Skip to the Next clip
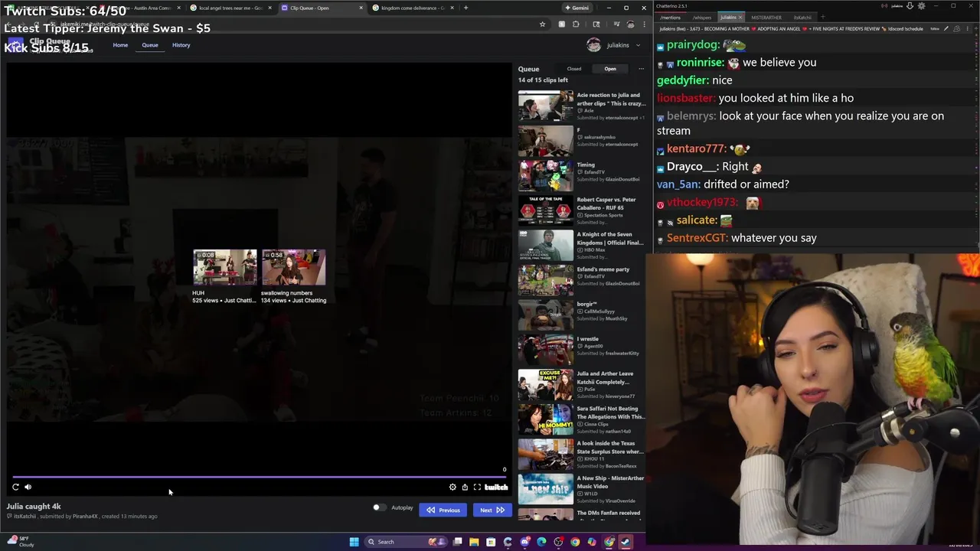 pos(492,510)
